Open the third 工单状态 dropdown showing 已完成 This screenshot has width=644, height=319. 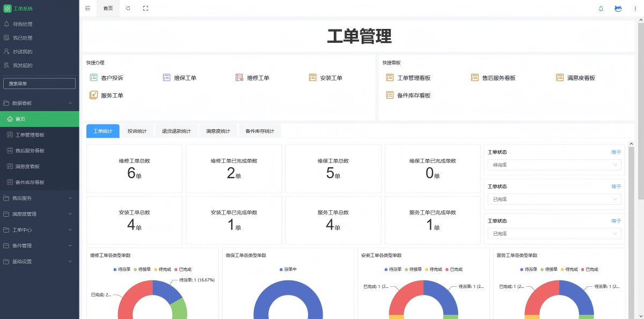pyautogui.click(x=554, y=233)
